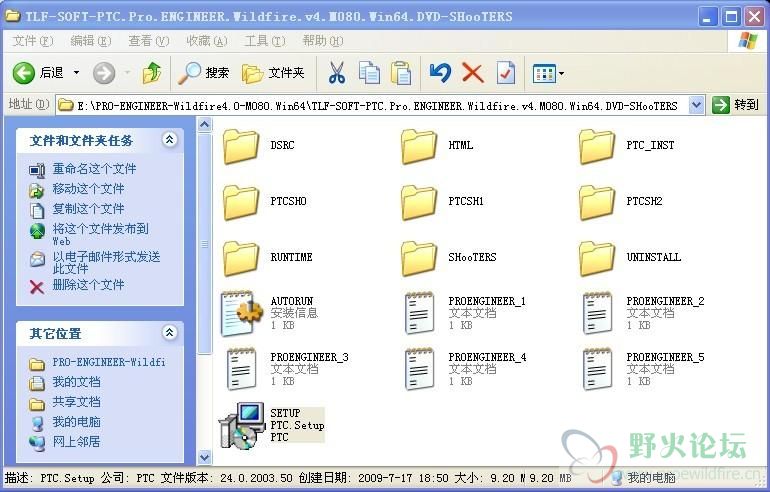Click the Go (转到) button
The image size is (770, 492).
[x=735, y=105]
